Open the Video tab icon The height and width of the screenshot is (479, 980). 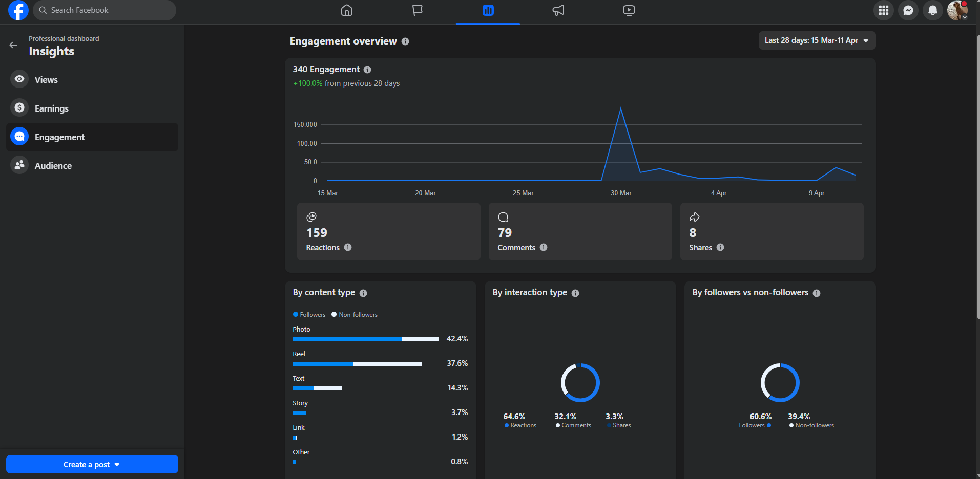point(629,10)
